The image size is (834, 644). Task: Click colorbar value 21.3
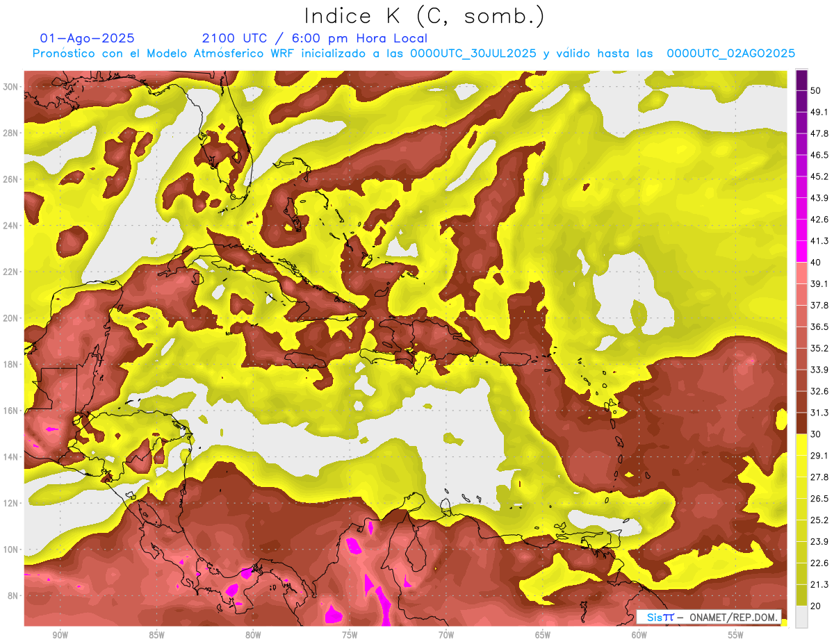tap(819, 584)
